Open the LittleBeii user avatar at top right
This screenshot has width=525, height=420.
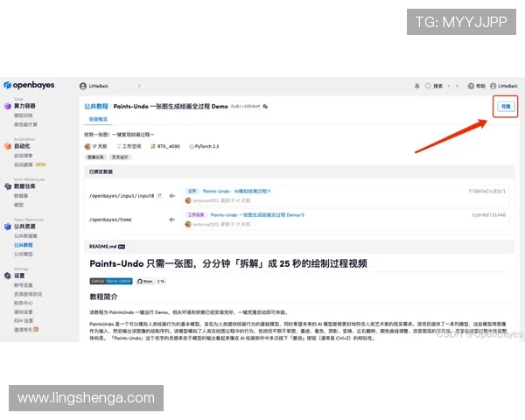[493, 86]
